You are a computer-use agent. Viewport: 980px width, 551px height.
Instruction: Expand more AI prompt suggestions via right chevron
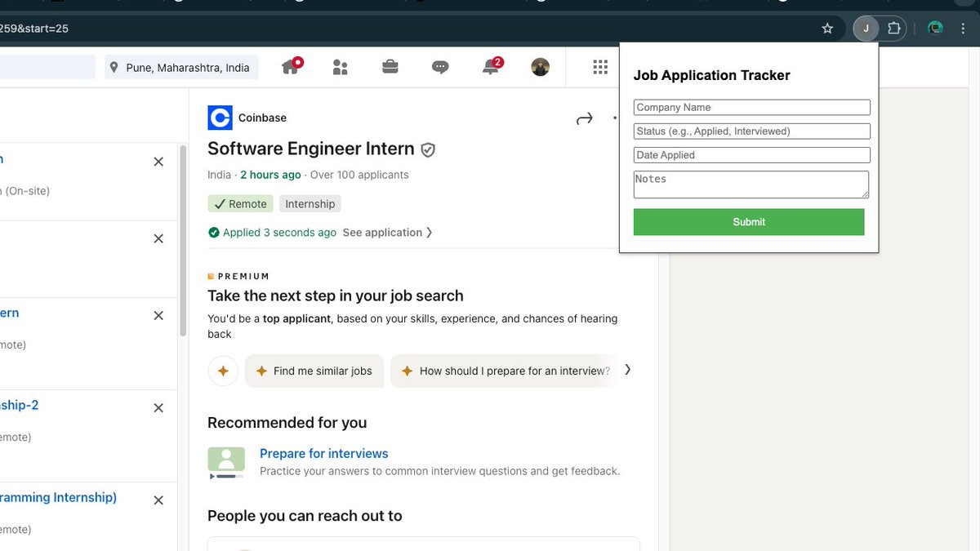(628, 369)
